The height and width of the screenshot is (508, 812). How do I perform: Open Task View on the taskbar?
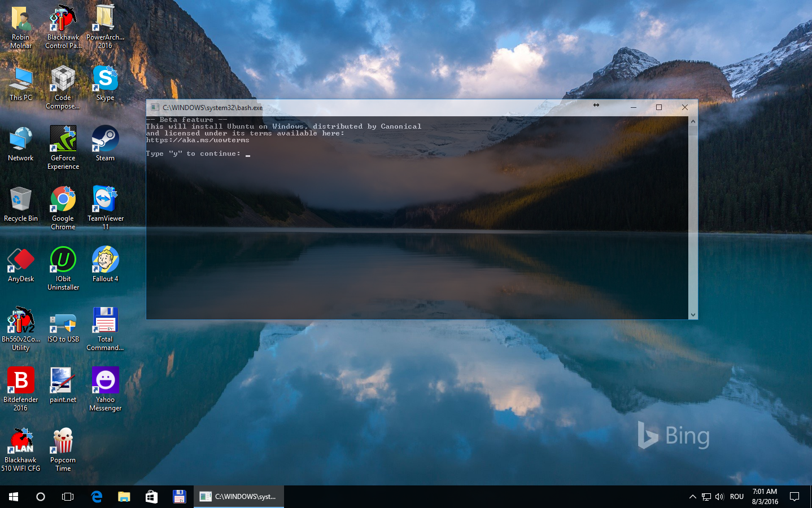tap(68, 497)
